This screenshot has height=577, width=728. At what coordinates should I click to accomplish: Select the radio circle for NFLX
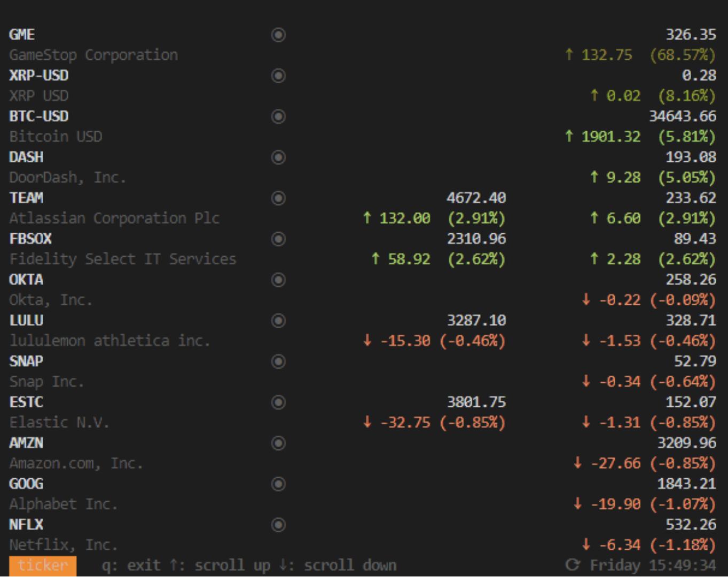[278, 525]
